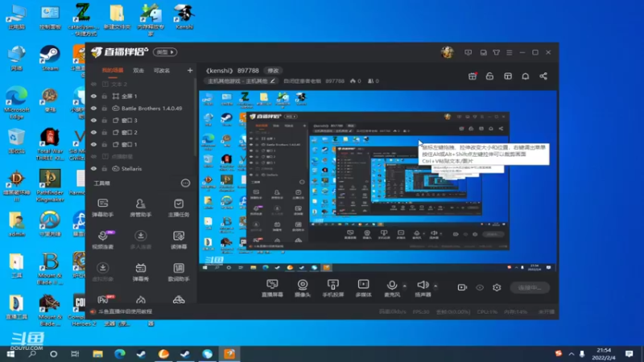This screenshot has width=644, height=362.
Task: Hide the 全屏 1 source
Action: pos(93,96)
